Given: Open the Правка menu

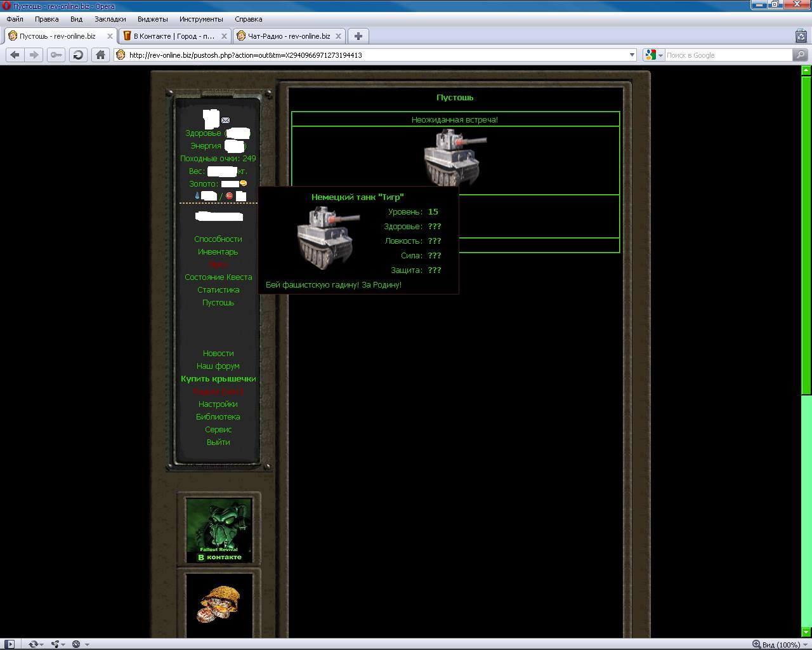Looking at the screenshot, I should tap(47, 19).
